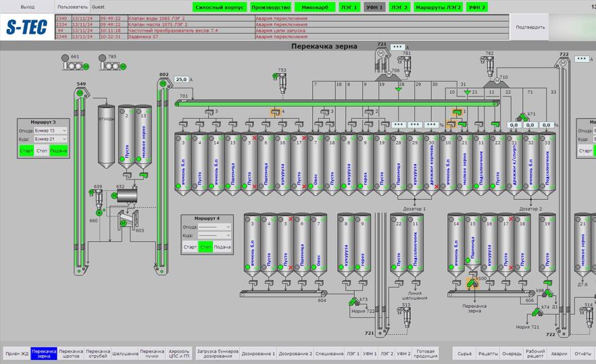Select motor 710
596x364 pixels.
pos(497,81)
